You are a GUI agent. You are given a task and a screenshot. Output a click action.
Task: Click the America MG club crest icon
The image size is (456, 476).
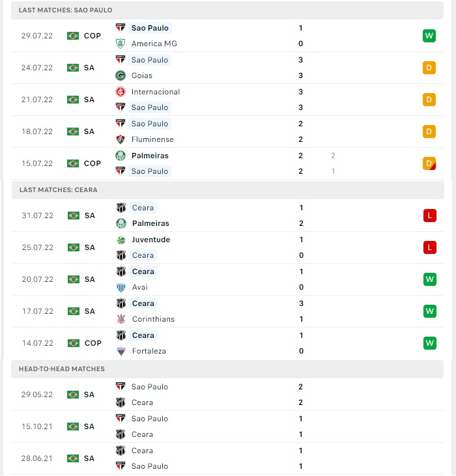coord(121,44)
